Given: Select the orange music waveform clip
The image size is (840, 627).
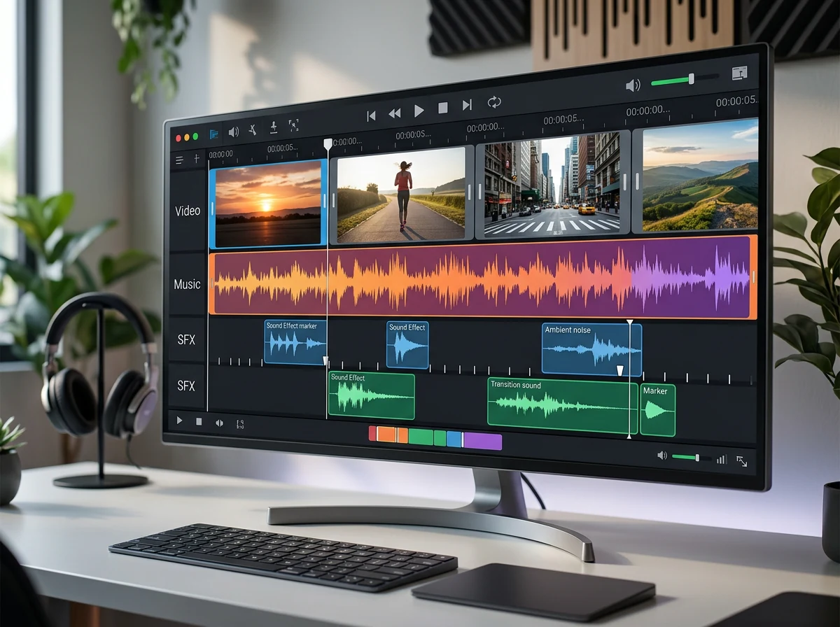Looking at the screenshot, I should tap(483, 278).
